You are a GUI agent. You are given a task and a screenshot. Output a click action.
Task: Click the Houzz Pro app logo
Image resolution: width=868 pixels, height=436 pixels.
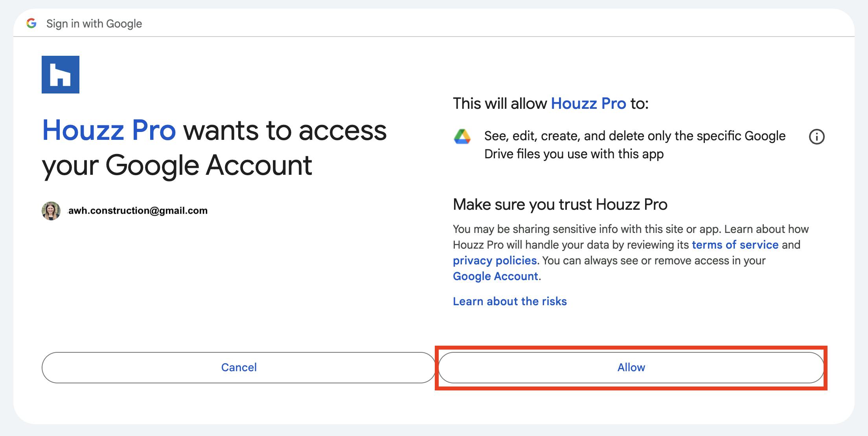[x=61, y=75]
